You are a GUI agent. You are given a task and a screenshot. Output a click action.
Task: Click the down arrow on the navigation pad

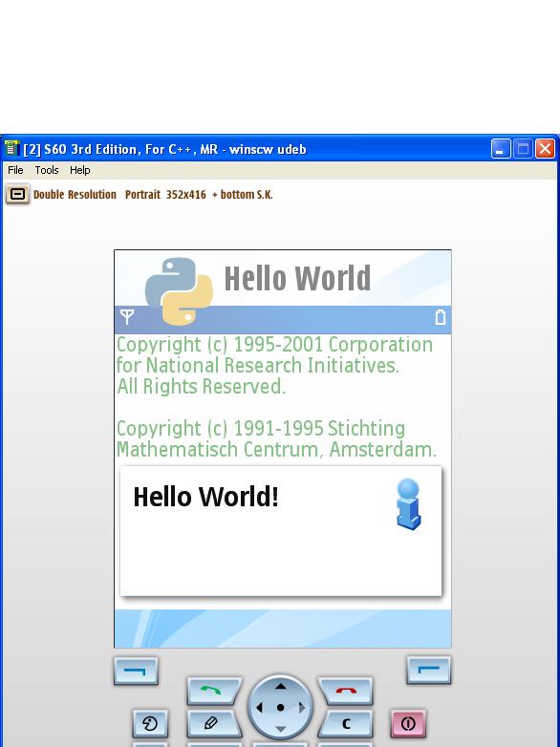281,729
